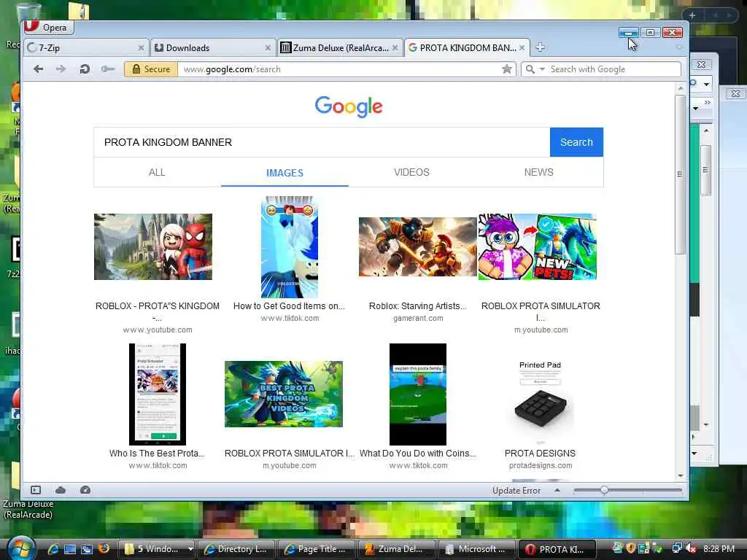
Task: Open the Roblox: Starving Artists link
Action: 418,306
